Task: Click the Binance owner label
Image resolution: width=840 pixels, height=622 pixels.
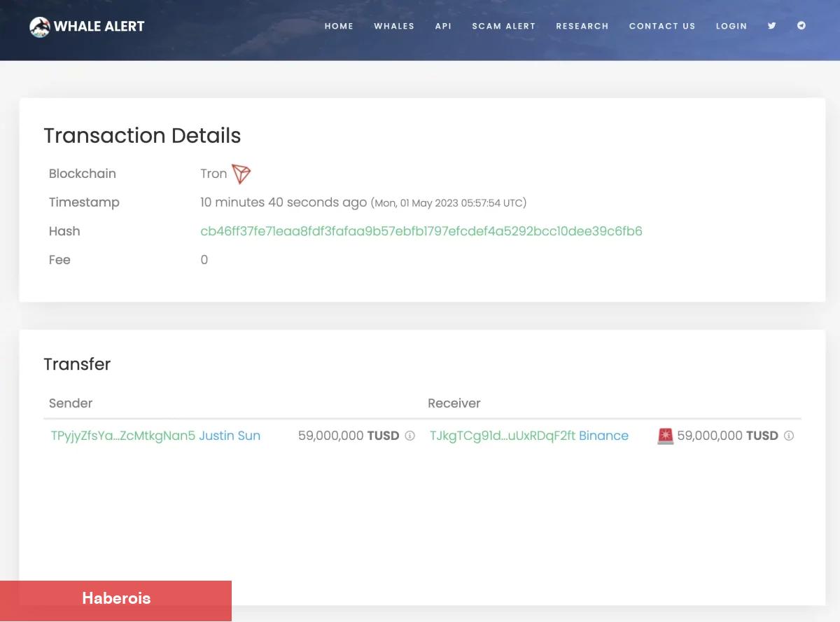Action: pos(603,436)
